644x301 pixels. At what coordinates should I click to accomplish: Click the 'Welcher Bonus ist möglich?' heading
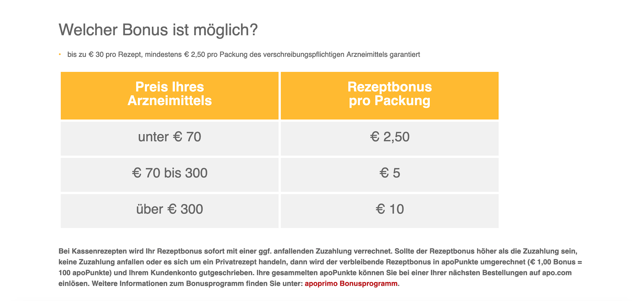pyautogui.click(x=158, y=30)
